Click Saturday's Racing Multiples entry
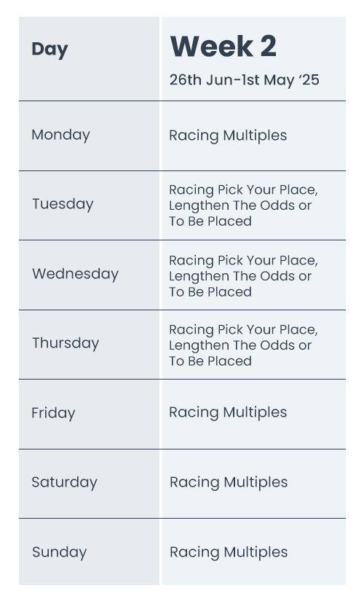The image size is (364, 601). click(x=229, y=482)
